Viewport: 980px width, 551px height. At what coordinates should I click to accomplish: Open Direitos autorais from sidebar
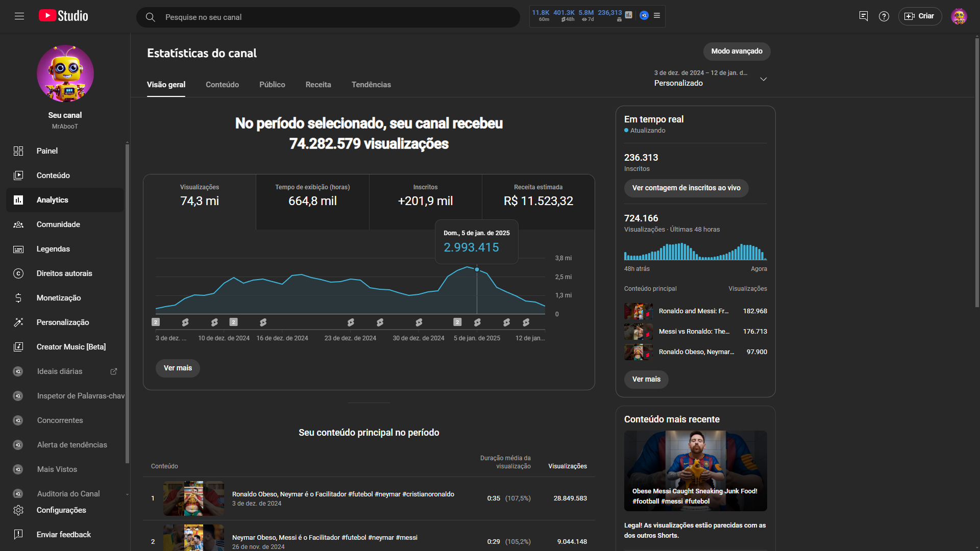[x=64, y=273]
